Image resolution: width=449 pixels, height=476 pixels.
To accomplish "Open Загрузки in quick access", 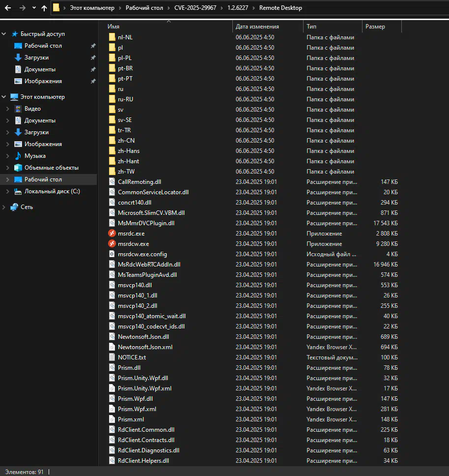I will 36,58.
